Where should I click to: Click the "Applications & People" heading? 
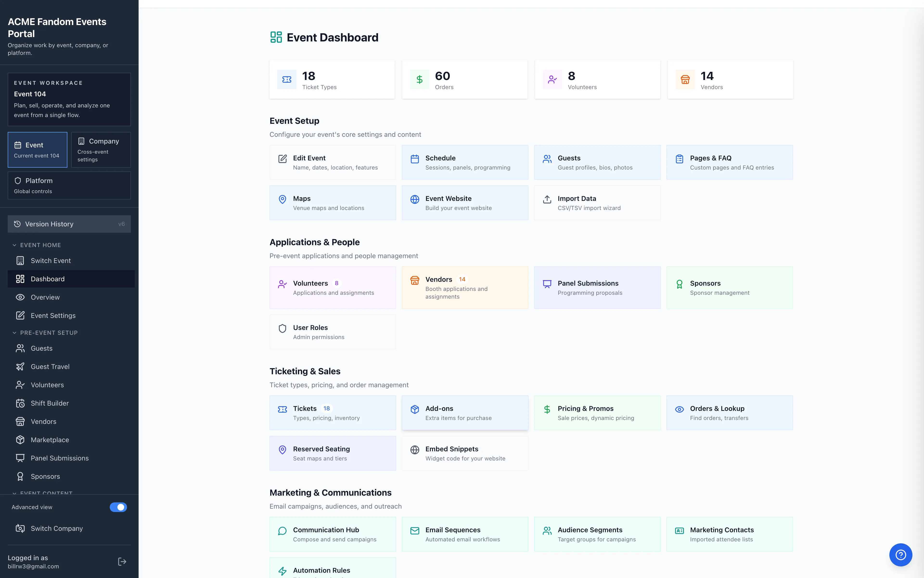click(315, 242)
